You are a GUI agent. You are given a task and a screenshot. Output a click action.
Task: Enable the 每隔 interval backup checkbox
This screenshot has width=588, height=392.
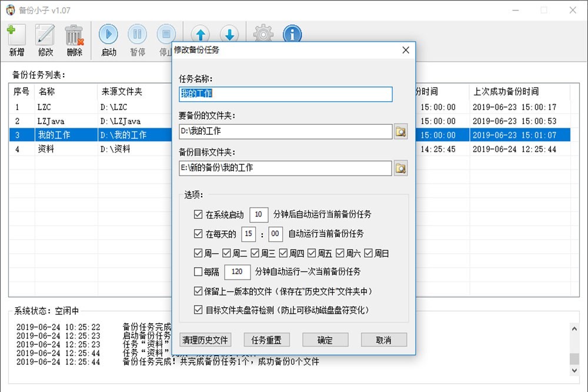198,272
